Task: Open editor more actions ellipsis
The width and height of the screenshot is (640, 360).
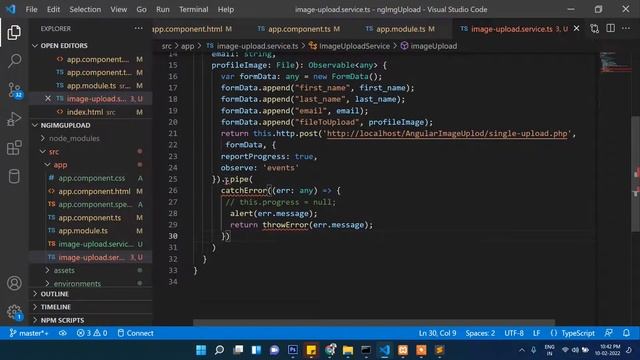Action: [626, 28]
